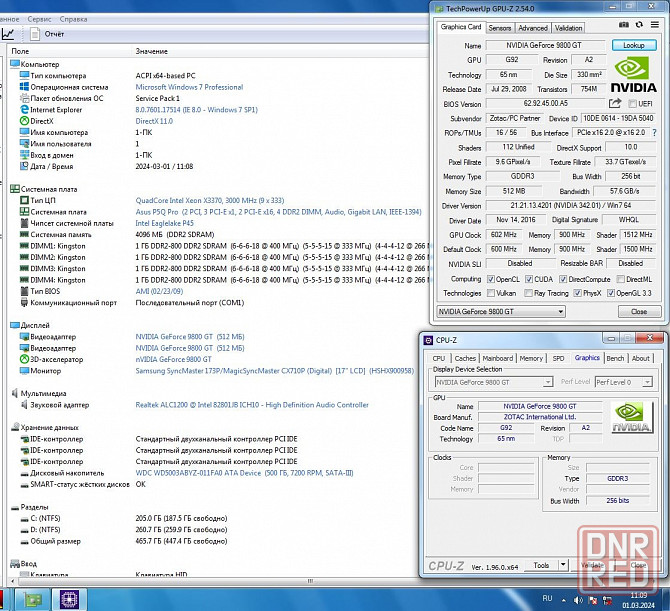This screenshot has height=611, width=670.
Task: Toggle the CUDA checkbox
Action: pos(529,279)
